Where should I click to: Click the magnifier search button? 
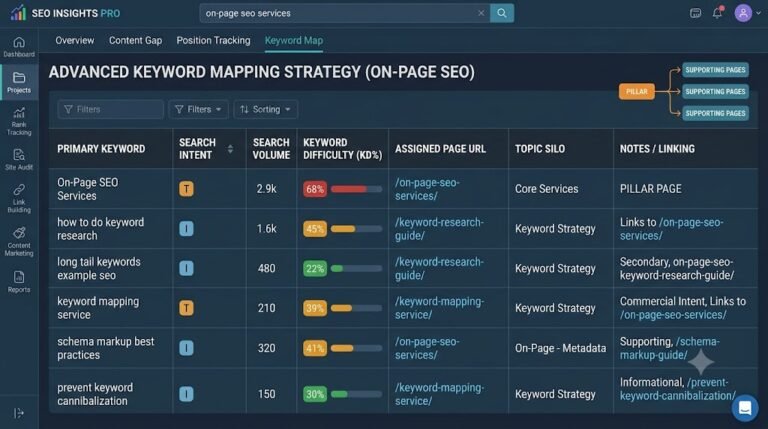click(x=502, y=13)
